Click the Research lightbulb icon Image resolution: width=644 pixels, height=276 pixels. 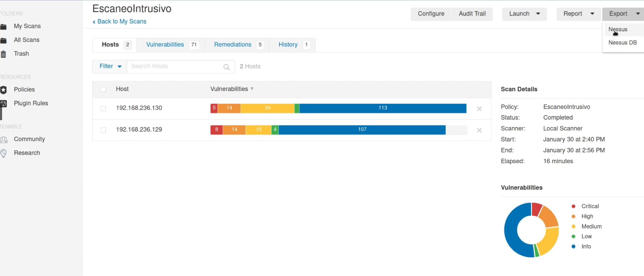[3, 153]
